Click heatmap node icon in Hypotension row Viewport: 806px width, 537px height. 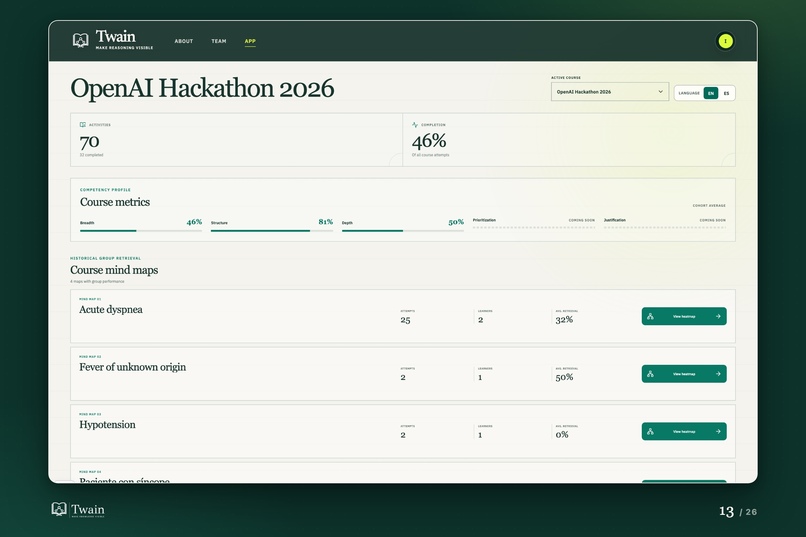(650, 432)
